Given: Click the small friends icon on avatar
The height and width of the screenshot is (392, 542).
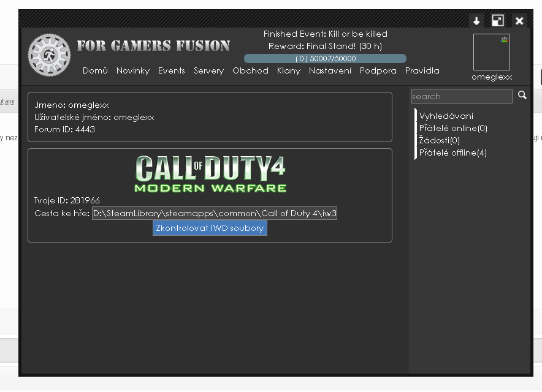Looking at the screenshot, I should (x=505, y=39).
